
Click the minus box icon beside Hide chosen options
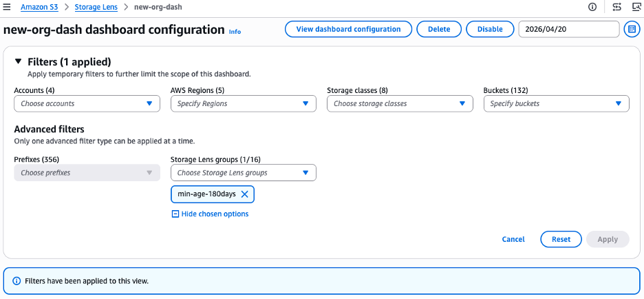[x=175, y=214]
